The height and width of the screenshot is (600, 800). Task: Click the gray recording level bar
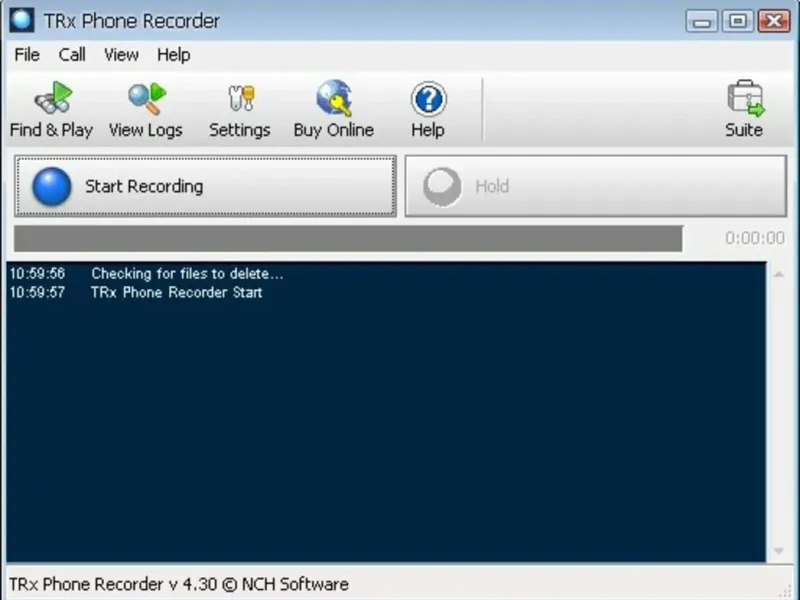(x=348, y=238)
